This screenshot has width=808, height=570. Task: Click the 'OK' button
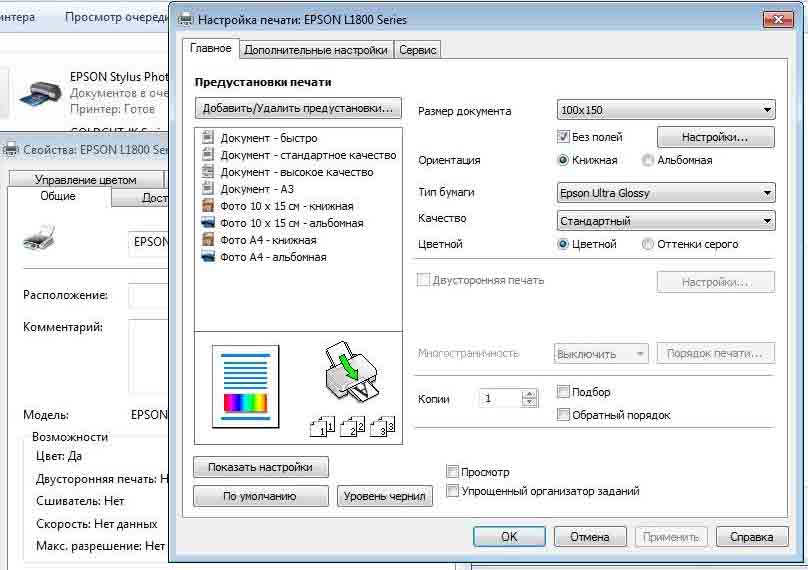point(509,537)
